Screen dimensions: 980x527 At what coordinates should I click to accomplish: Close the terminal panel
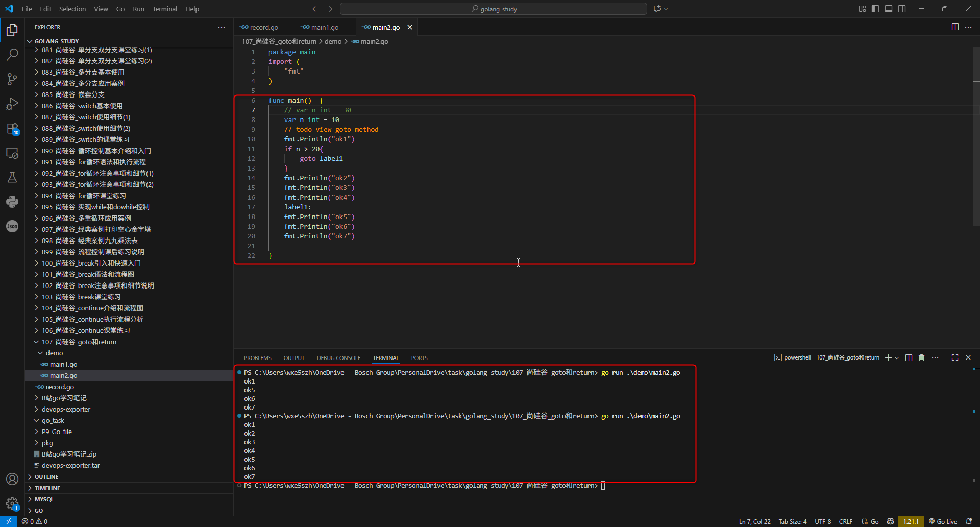[968, 357]
